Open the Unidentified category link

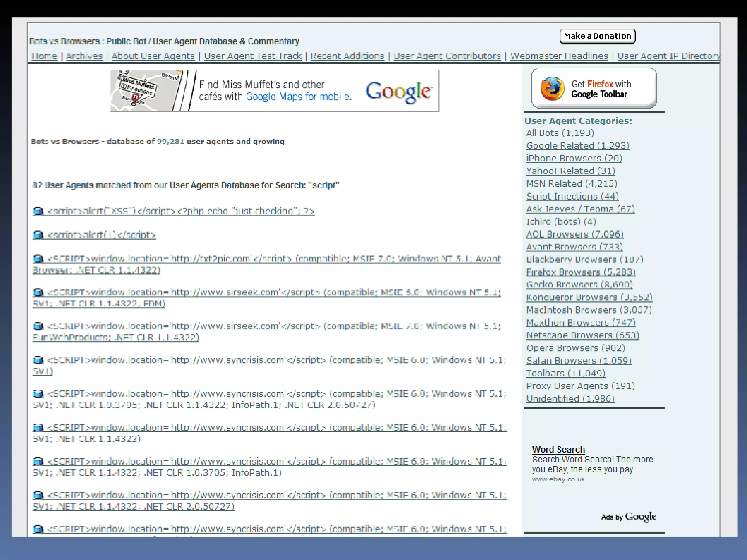(x=570, y=399)
